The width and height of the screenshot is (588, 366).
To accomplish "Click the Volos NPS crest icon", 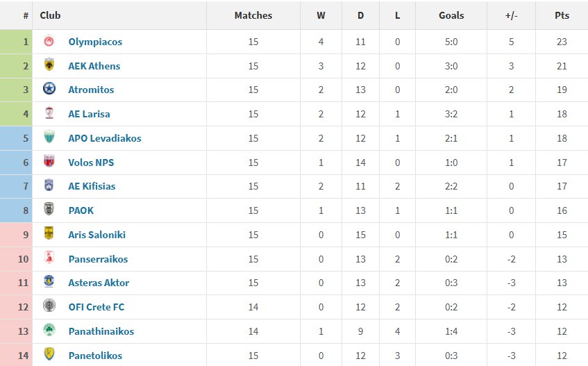I will (49, 163).
